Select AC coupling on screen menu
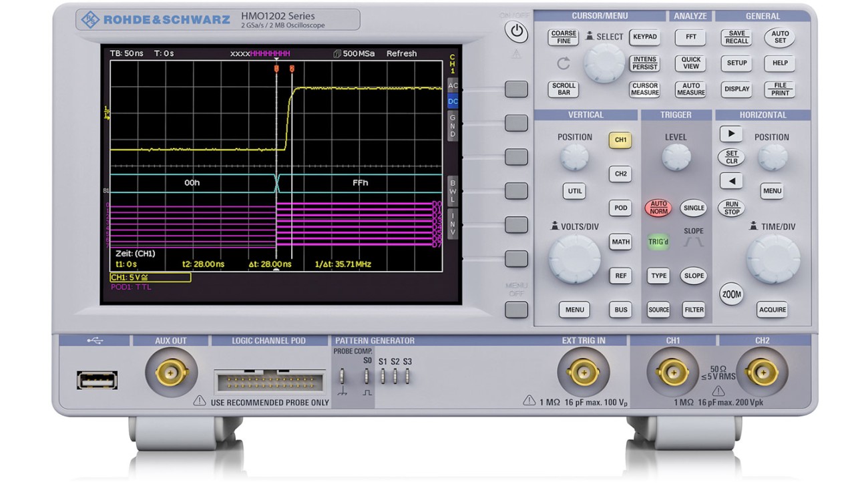 pos(453,85)
